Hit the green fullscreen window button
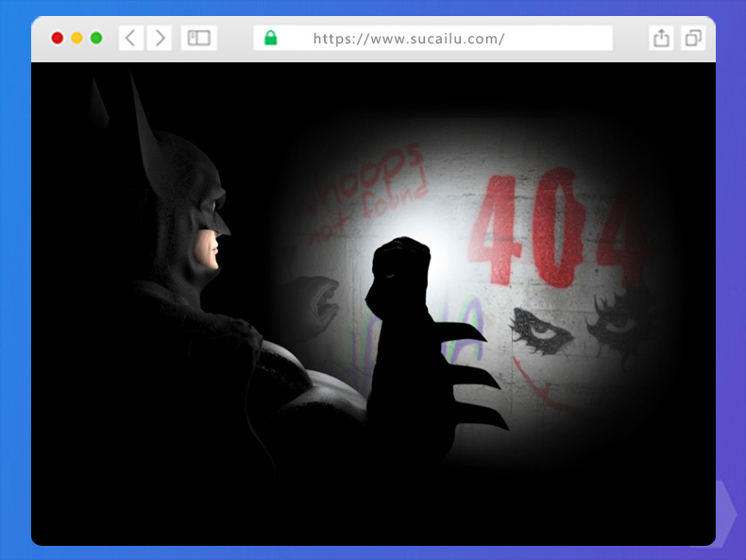746x560 pixels. point(96,38)
